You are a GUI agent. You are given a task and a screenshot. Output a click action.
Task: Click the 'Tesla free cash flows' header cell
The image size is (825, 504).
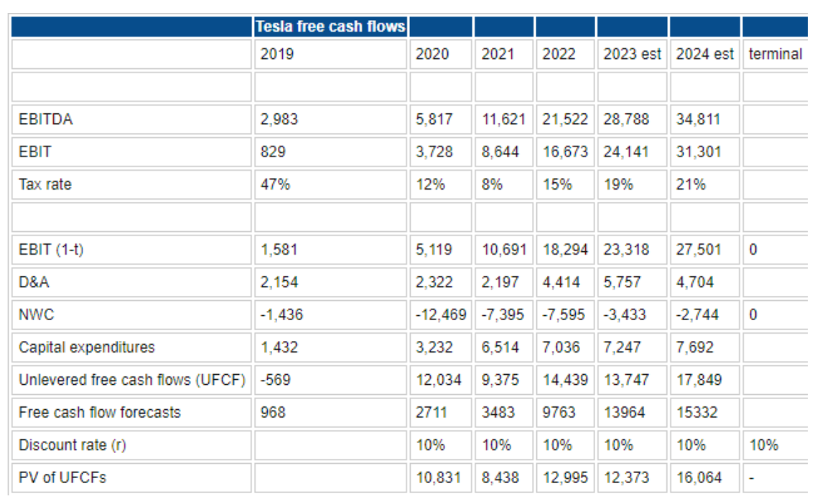click(x=330, y=27)
